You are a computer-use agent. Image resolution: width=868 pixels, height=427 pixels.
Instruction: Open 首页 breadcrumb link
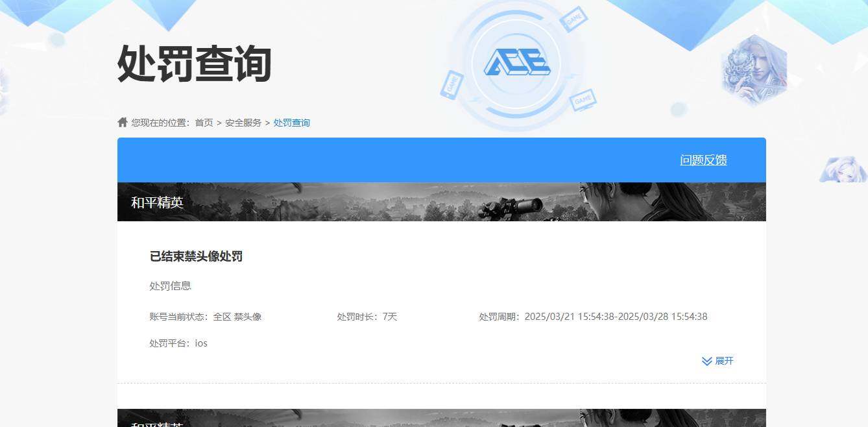pyautogui.click(x=204, y=123)
